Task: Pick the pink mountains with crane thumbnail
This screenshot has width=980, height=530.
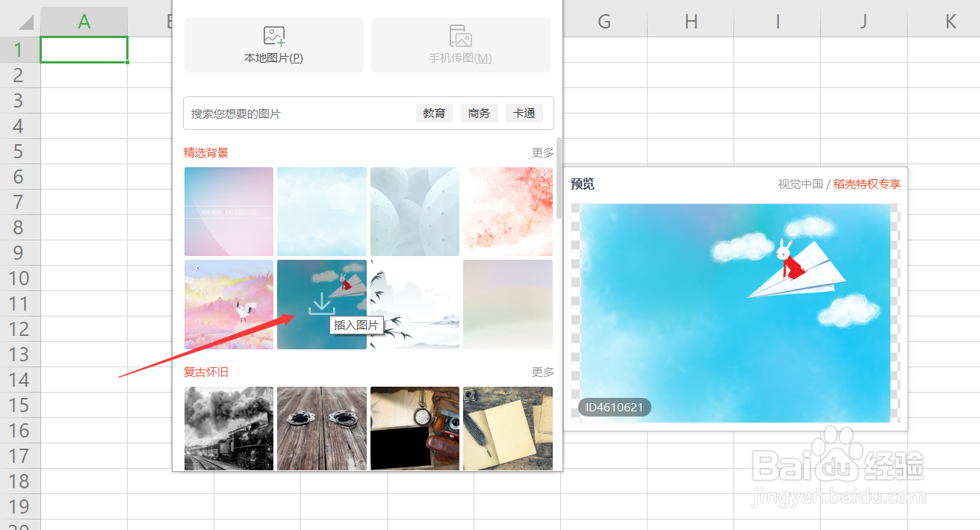Action: (229, 305)
